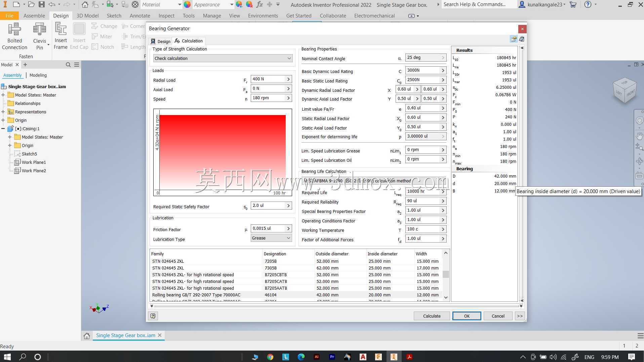Click the Help question mark icon
This screenshot has width=644, height=362.
588,4
